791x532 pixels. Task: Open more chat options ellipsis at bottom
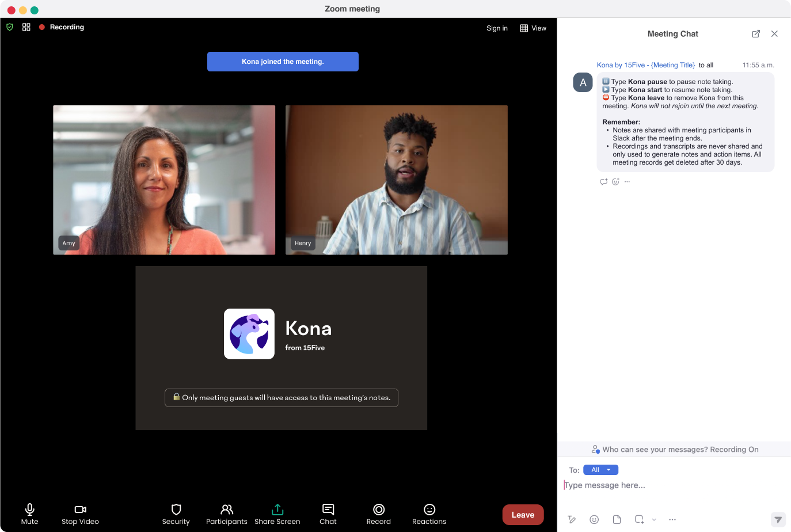click(x=672, y=519)
